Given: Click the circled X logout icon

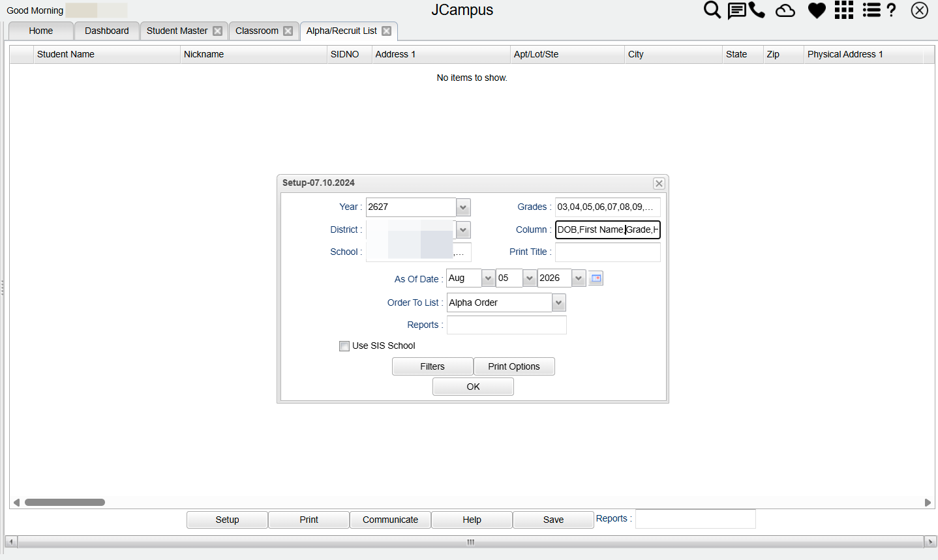Looking at the screenshot, I should 920,10.
